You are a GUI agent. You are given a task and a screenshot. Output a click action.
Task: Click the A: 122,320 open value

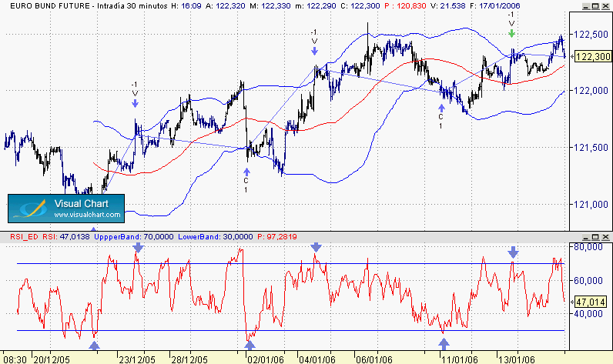coord(226,6)
